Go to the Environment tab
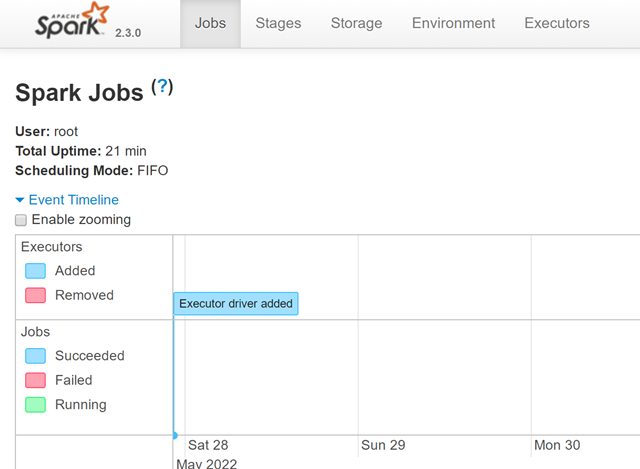 click(453, 23)
